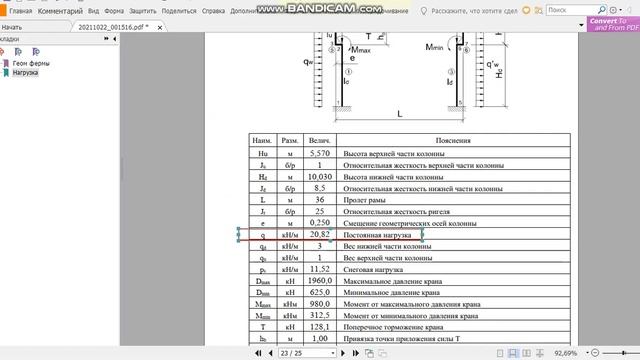Open dropdown arrow next to search gear
The height and width of the screenshot is (360, 640).
620,10
